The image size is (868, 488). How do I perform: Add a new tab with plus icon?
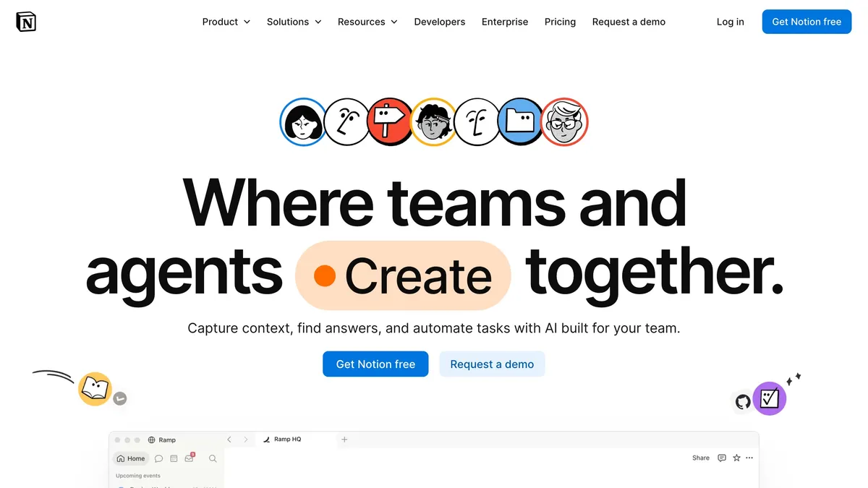pos(344,440)
